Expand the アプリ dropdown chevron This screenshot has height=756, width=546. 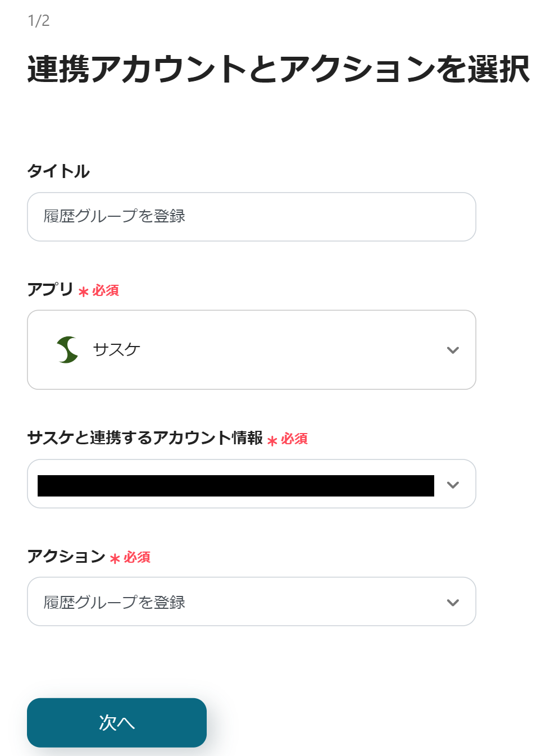click(x=453, y=350)
